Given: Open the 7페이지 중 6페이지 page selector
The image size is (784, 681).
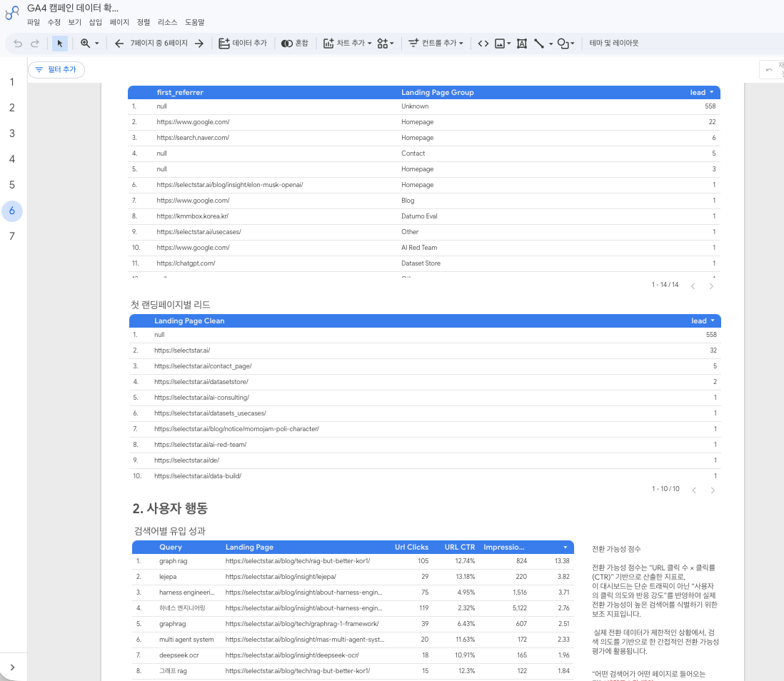Looking at the screenshot, I should pos(159,43).
